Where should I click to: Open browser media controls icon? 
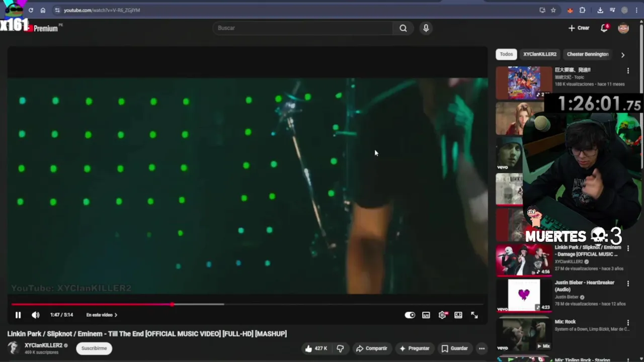pyautogui.click(x=612, y=10)
